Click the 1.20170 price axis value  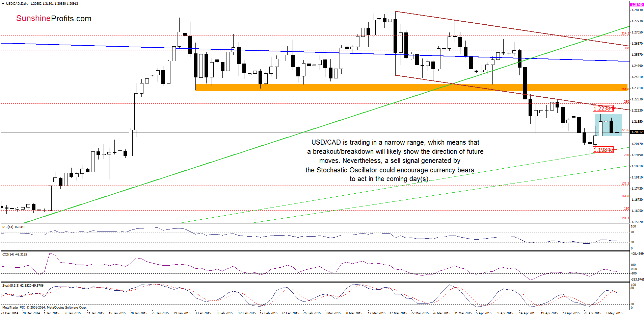point(637,144)
